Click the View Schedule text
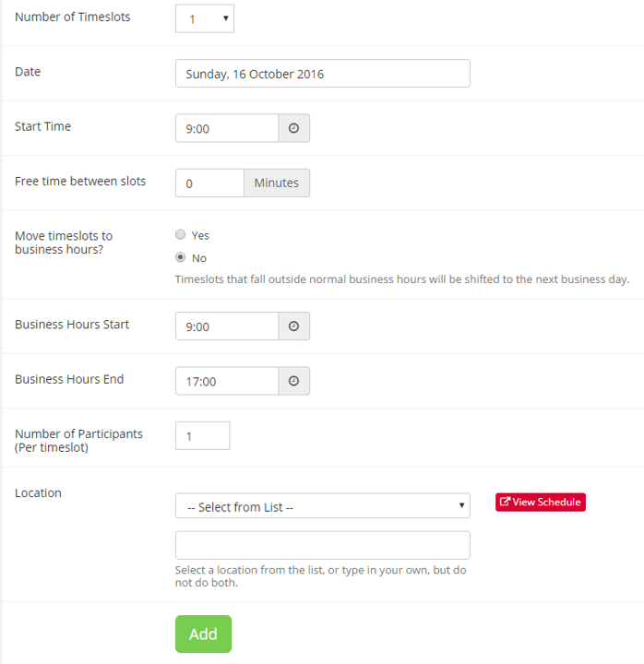This screenshot has width=644, height=664. tap(546, 502)
